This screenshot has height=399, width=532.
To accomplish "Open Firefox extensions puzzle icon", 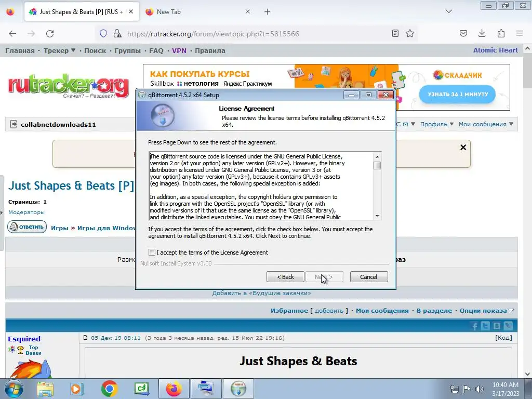I will pos(501,33).
